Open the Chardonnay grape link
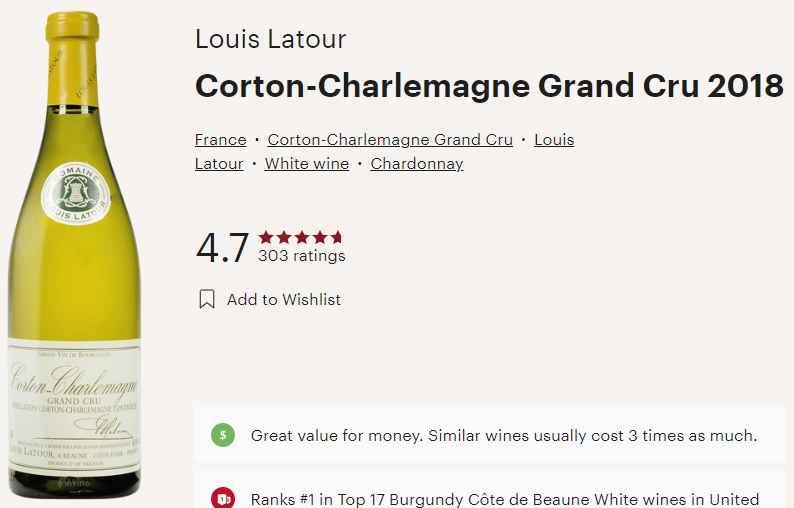This screenshot has height=508, width=794. (417, 164)
